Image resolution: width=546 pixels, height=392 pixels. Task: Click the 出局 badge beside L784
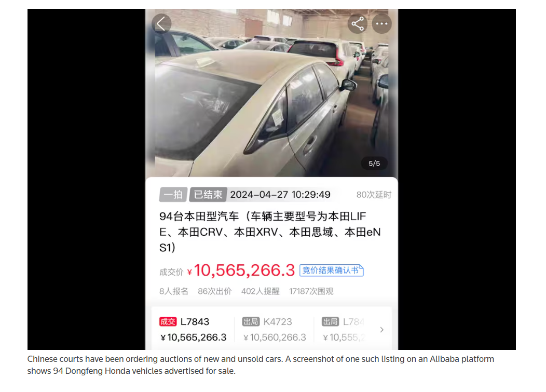coord(331,321)
